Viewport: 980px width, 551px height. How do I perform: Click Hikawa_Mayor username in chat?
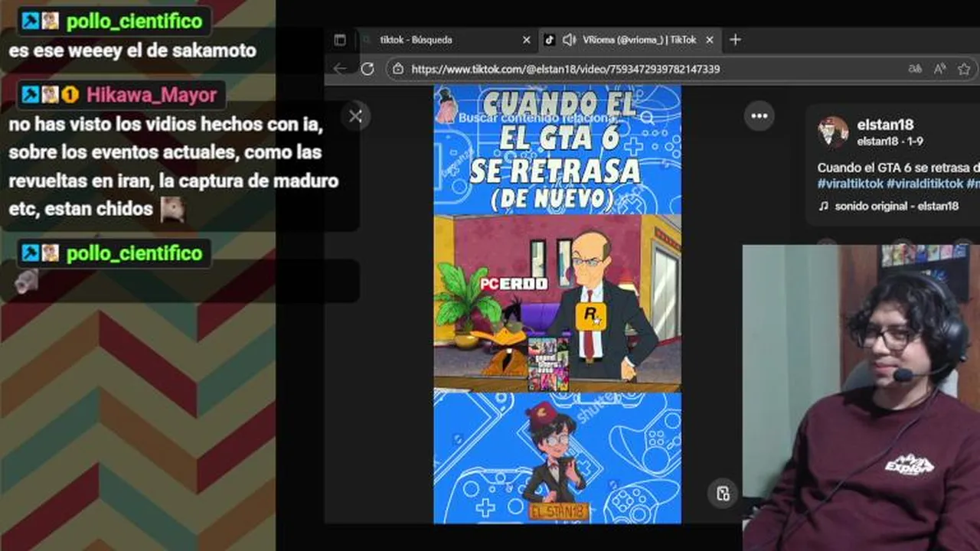click(152, 95)
